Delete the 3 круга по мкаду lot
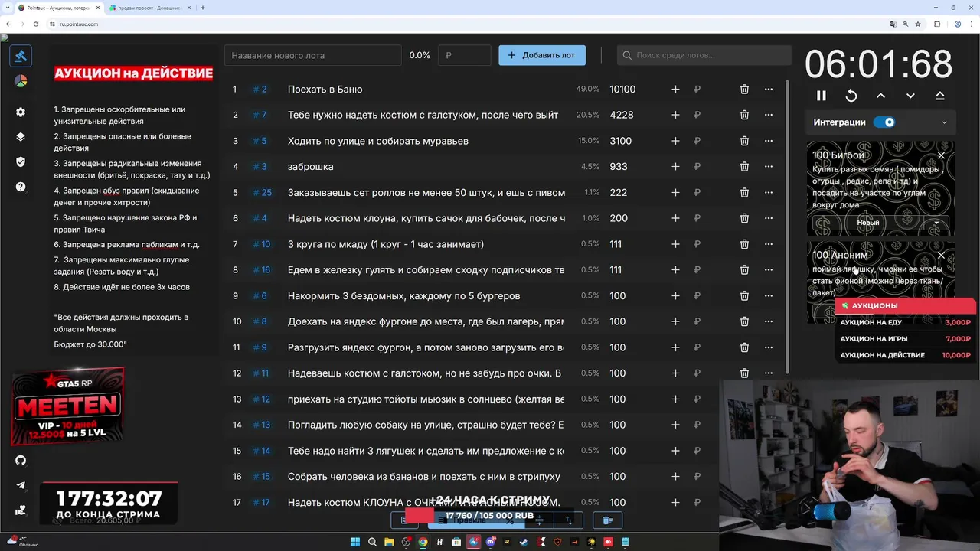 pyautogui.click(x=744, y=244)
